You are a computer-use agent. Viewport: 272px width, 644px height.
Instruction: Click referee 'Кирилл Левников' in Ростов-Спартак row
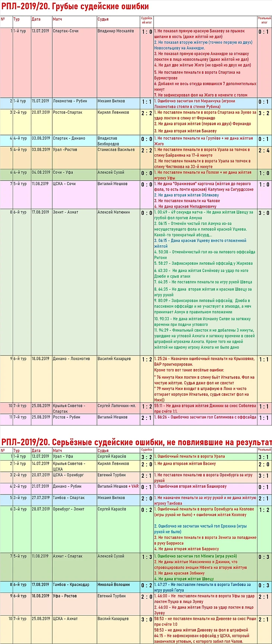[x=118, y=122]
